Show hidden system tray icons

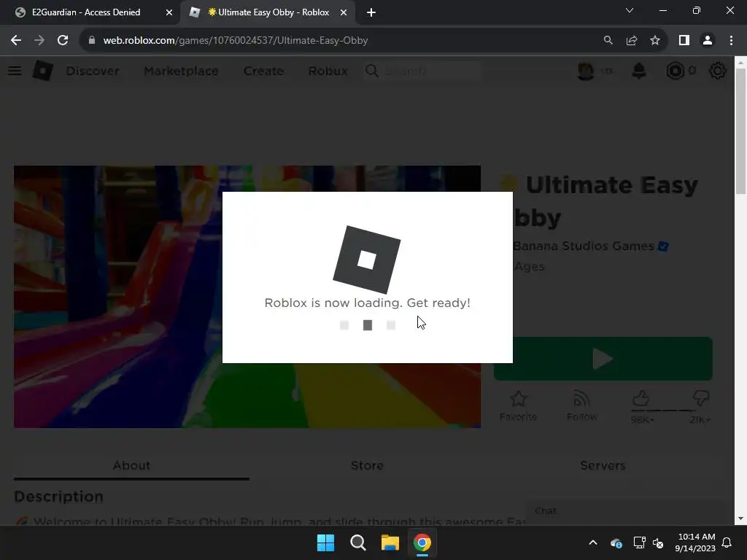[592, 542]
